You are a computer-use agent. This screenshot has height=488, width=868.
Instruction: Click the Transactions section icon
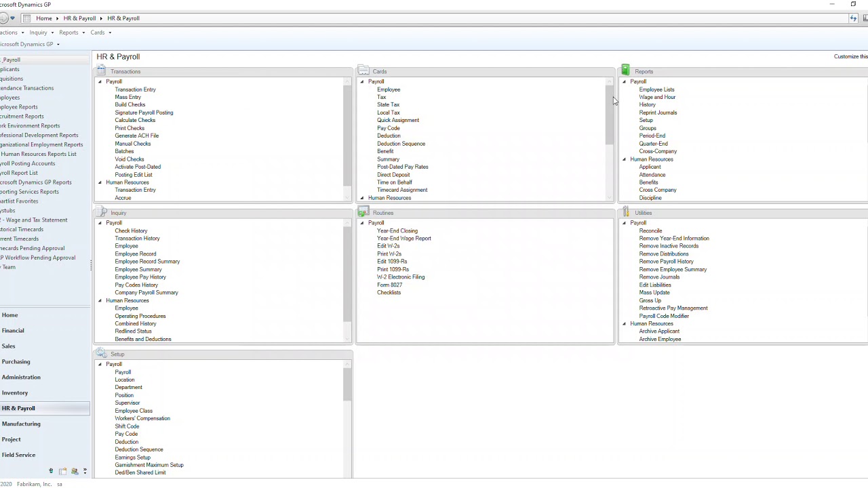(101, 70)
